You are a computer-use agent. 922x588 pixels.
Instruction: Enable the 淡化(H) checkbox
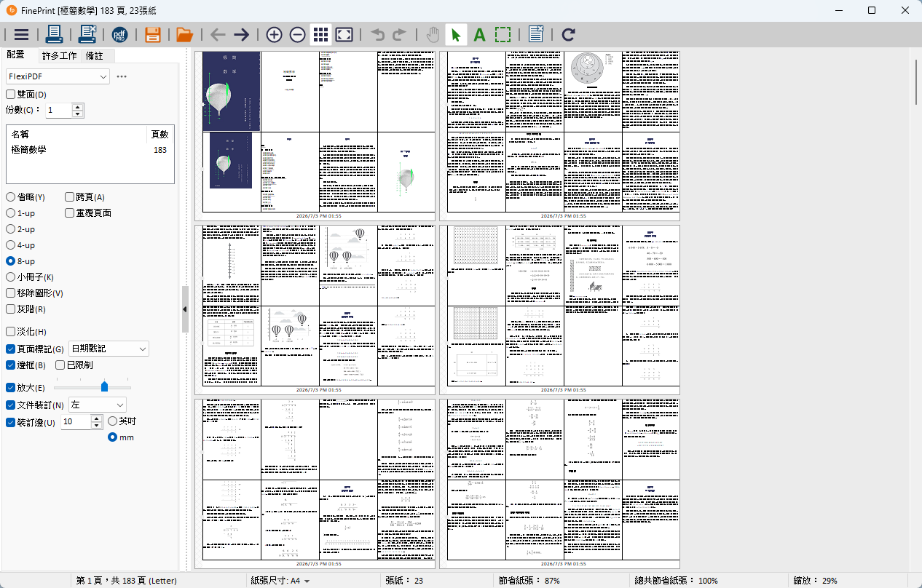[x=11, y=332]
